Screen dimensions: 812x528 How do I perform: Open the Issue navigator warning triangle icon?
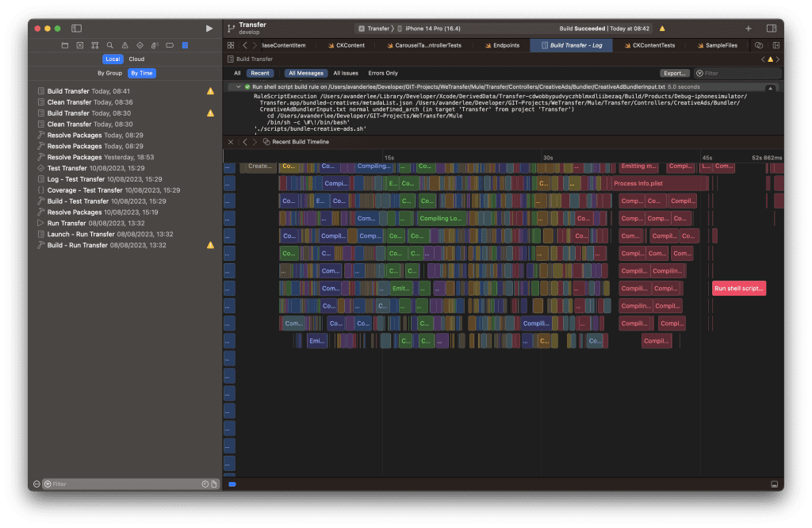point(124,45)
